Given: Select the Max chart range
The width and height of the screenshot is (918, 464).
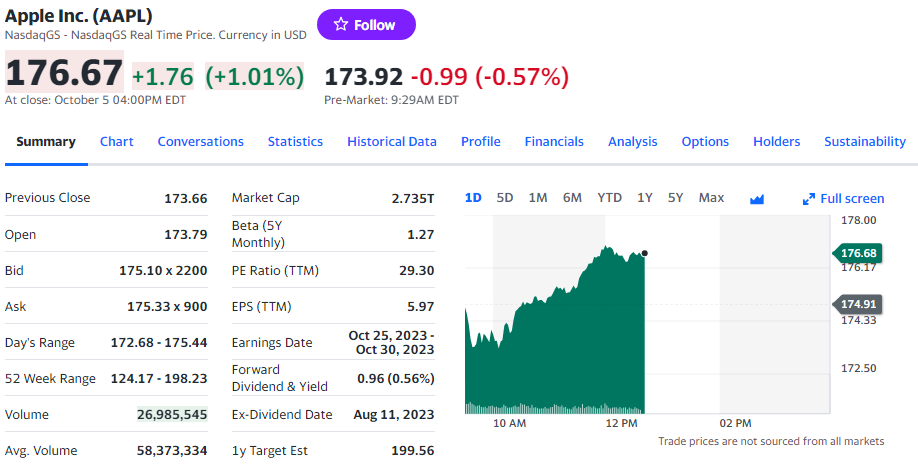Looking at the screenshot, I should tap(711, 198).
